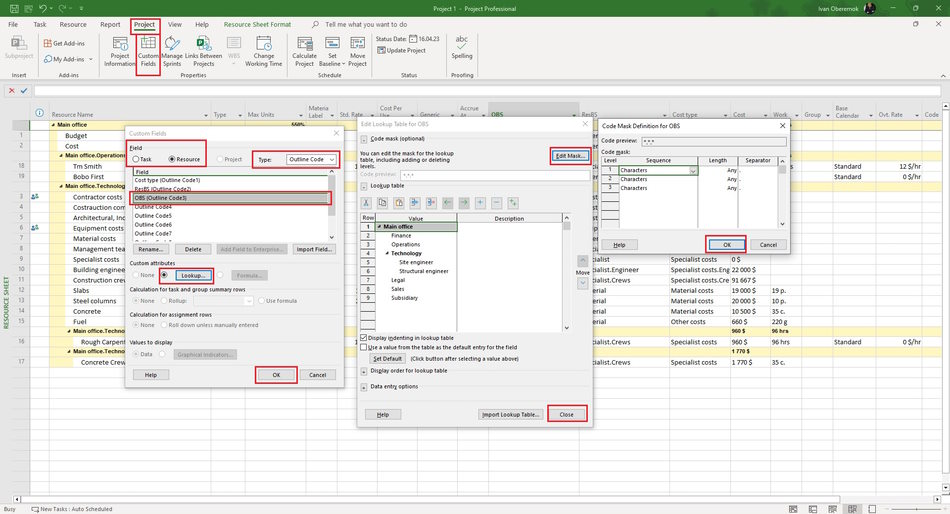Open the Type Outline Code dropdown
The height and width of the screenshot is (514, 950).
click(332, 159)
